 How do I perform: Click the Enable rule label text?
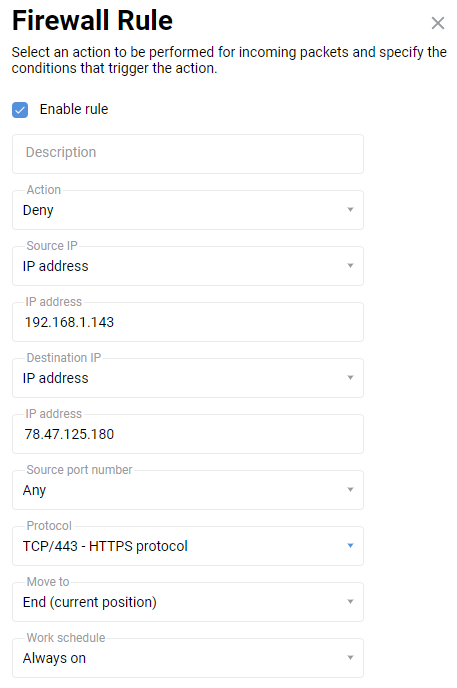coord(74,109)
